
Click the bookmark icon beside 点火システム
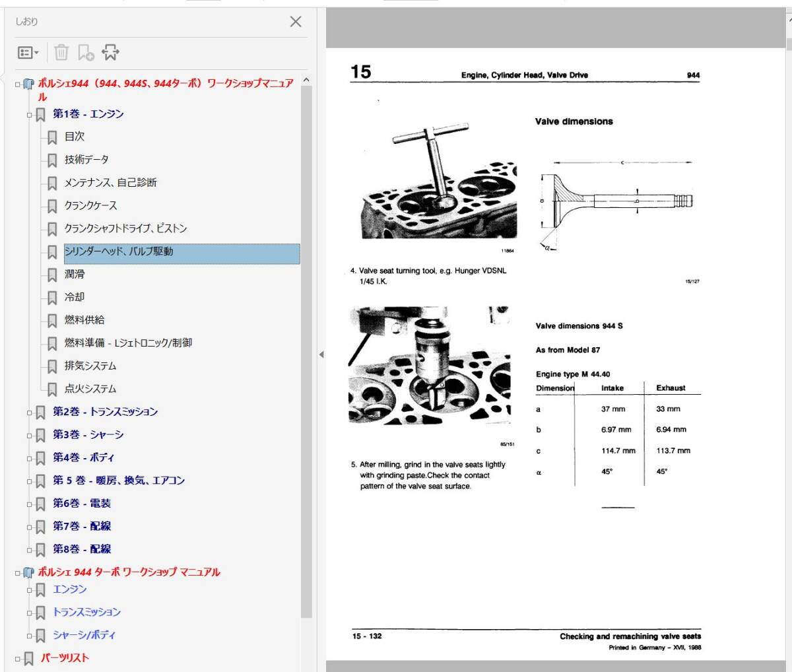click(52, 390)
